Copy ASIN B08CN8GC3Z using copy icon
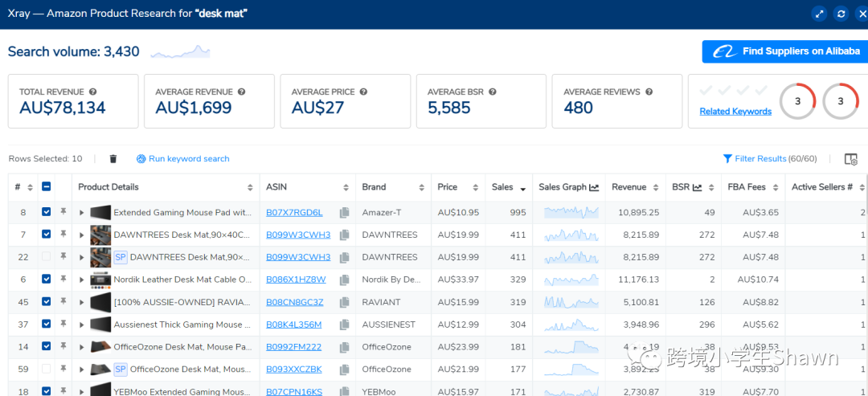Screen dimensions: 868x396 [344, 303]
